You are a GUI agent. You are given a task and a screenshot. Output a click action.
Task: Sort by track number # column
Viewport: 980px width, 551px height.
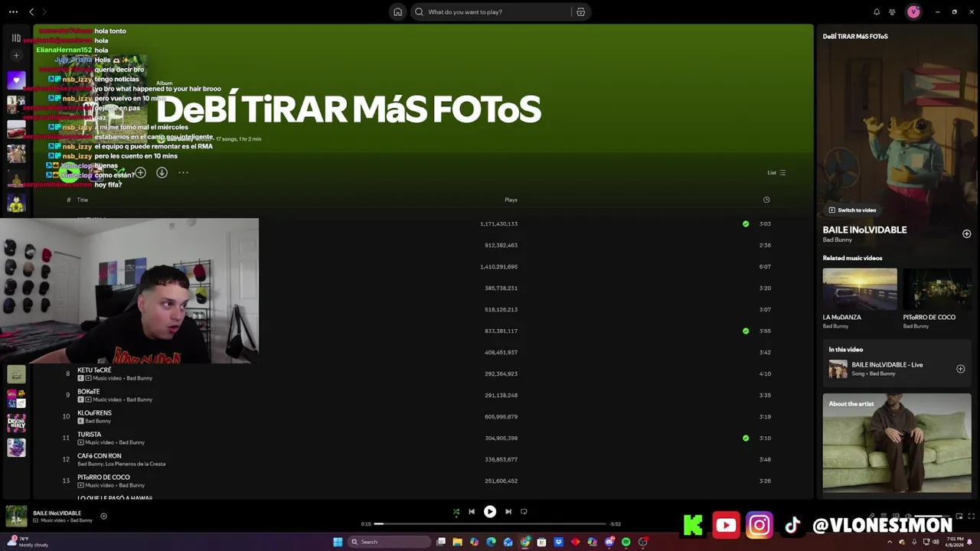(x=68, y=200)
